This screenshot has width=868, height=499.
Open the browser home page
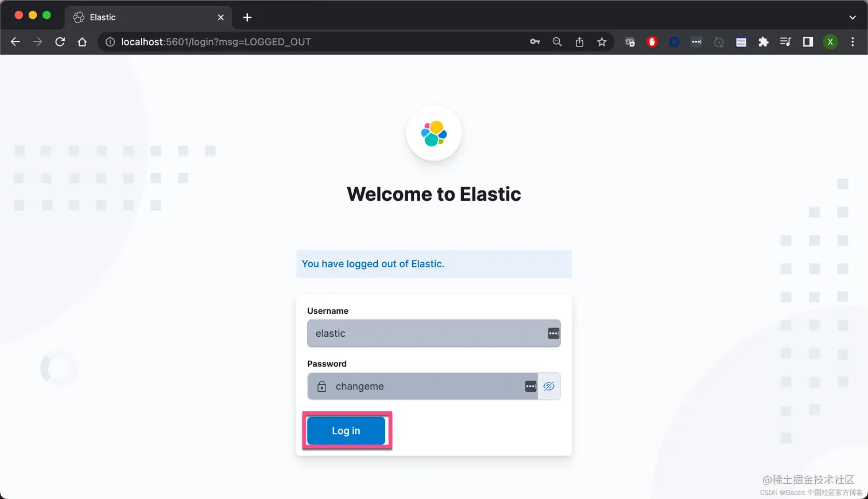pyautogui.click(x=82, y=42)
